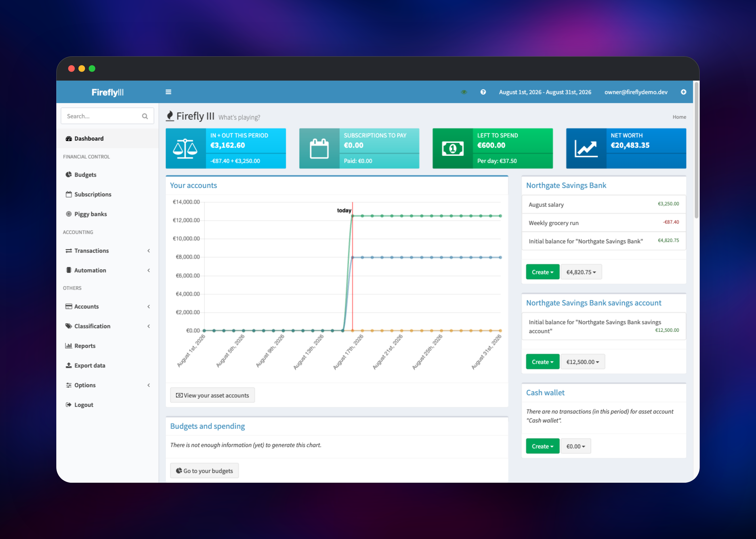Toggle the sidebar with the hamburger icon

168,92
